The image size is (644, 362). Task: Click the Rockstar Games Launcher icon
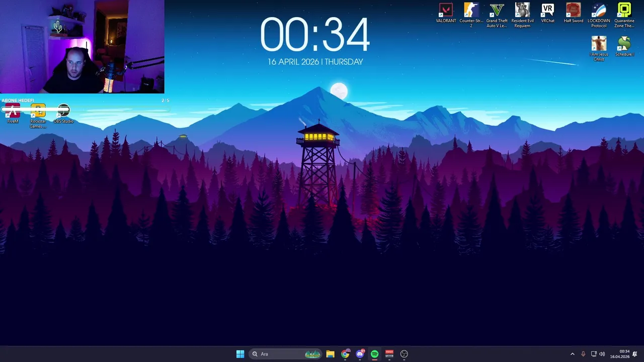tap(38, 116)
